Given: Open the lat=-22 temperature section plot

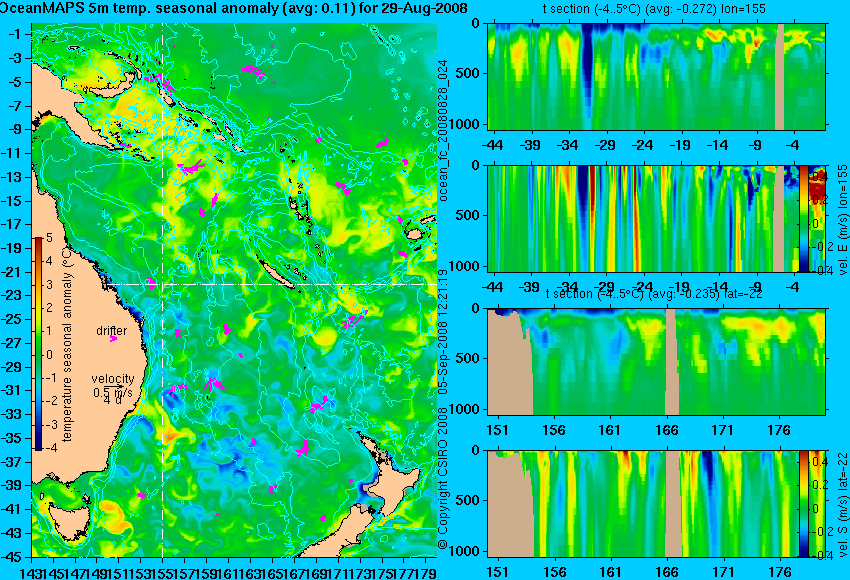Looking at the screenshot, I should pyautogui.click(x=656, y=362).
